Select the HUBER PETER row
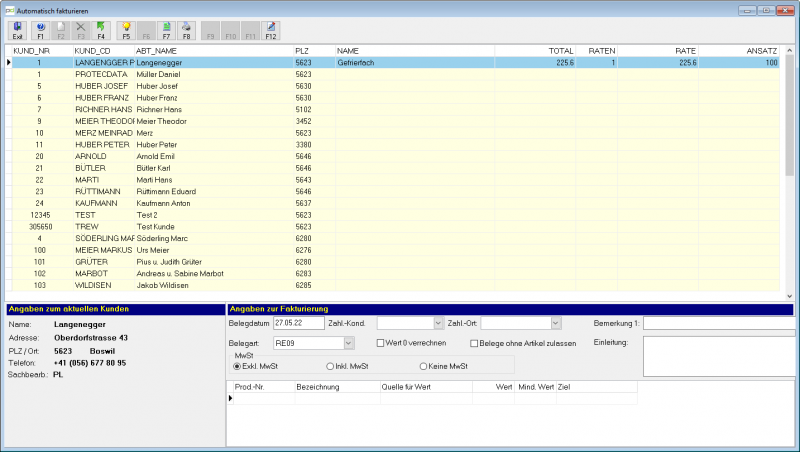The height and width of the screenshot is (452, 800). click(395, 145)
